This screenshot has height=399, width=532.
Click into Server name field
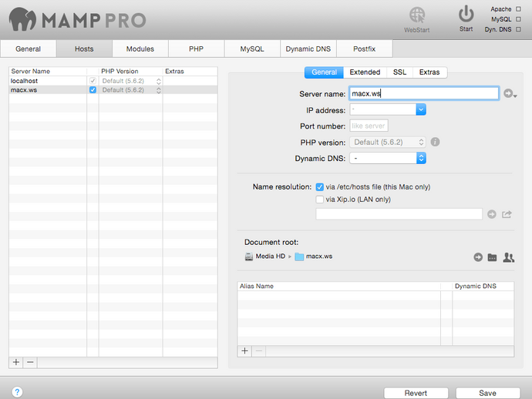pos(424,93)
